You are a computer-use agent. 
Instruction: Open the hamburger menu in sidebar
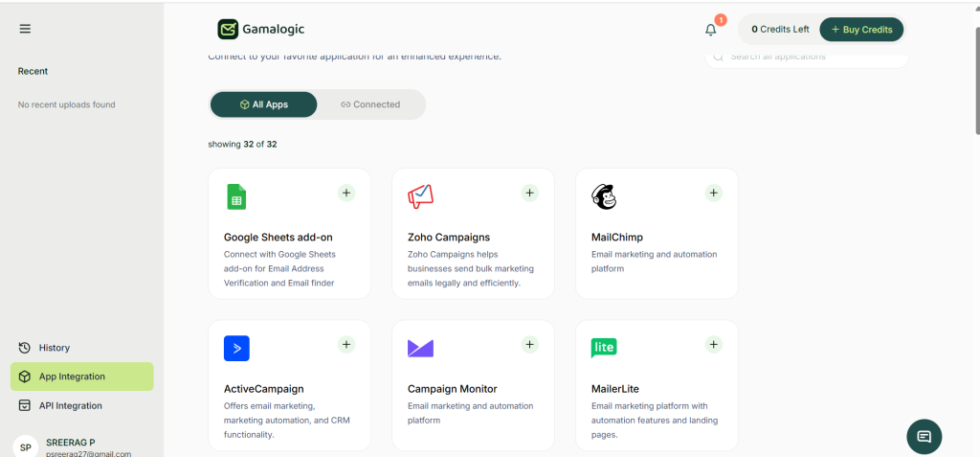click(x=25, y=29)
